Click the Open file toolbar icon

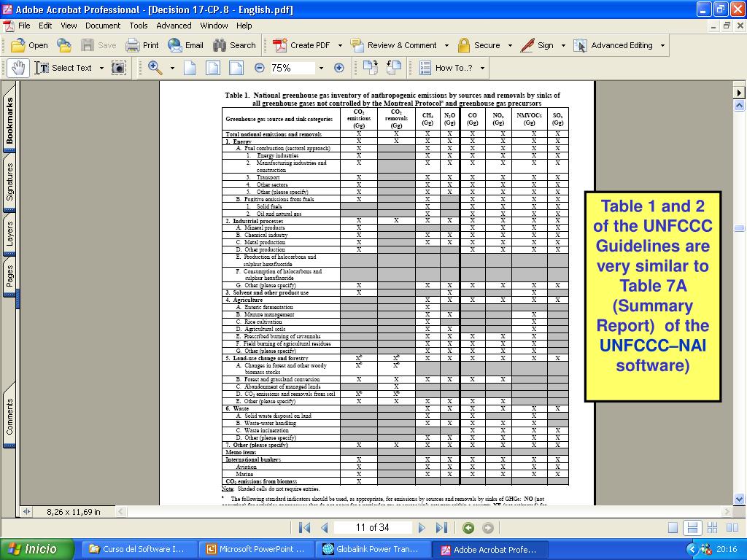[18, 45]
